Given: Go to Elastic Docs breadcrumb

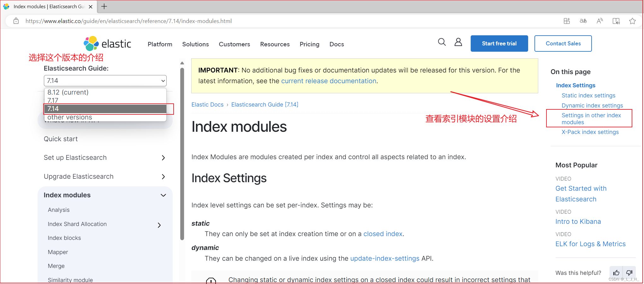Looking at the screenshot, I should point(207,105).
